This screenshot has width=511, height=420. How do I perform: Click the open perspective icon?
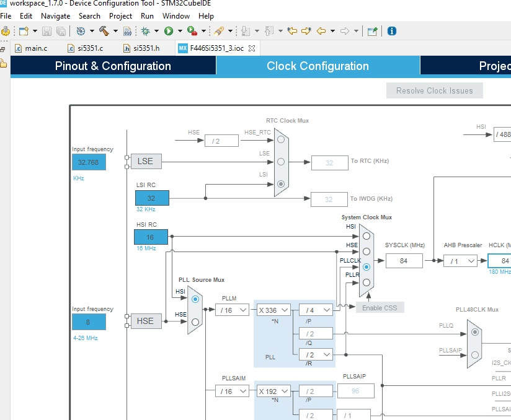[372, 31]
